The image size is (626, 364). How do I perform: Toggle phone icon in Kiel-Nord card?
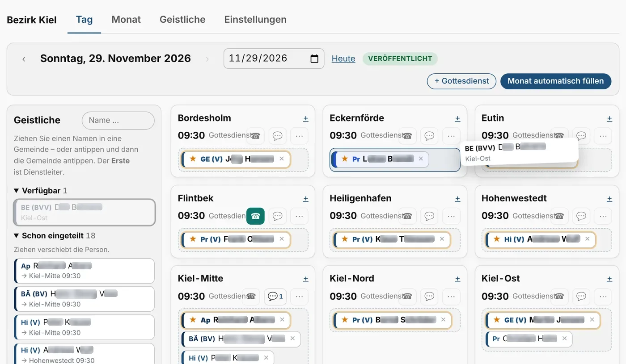click(x=407, y=297)
